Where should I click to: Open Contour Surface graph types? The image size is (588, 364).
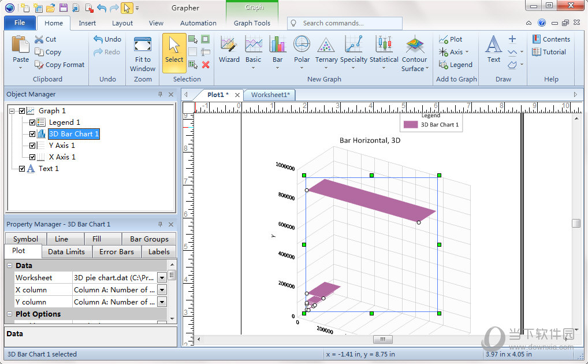pos(414,53)
